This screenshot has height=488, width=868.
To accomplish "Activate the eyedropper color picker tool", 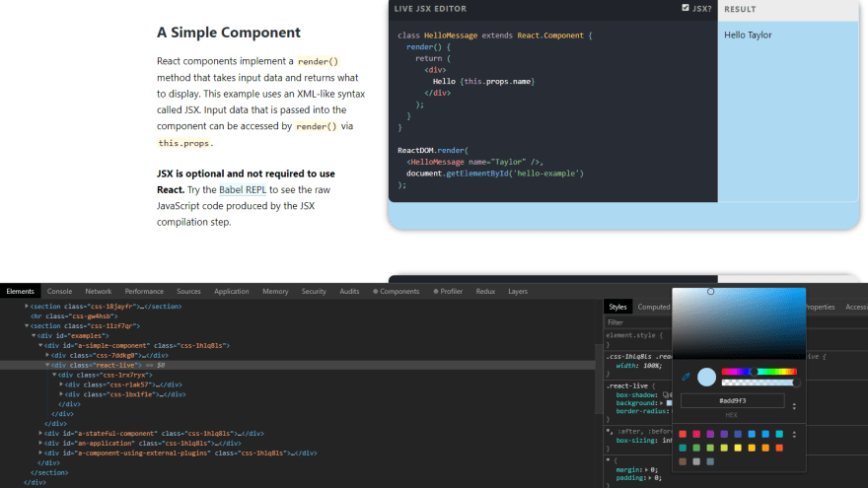I will click(686, 377).
